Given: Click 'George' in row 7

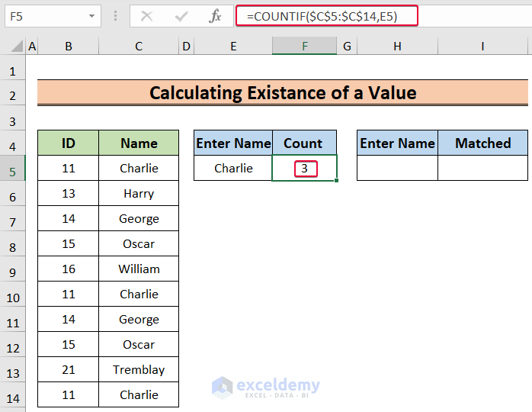Looking at the screenshot, I should (139, 218).
